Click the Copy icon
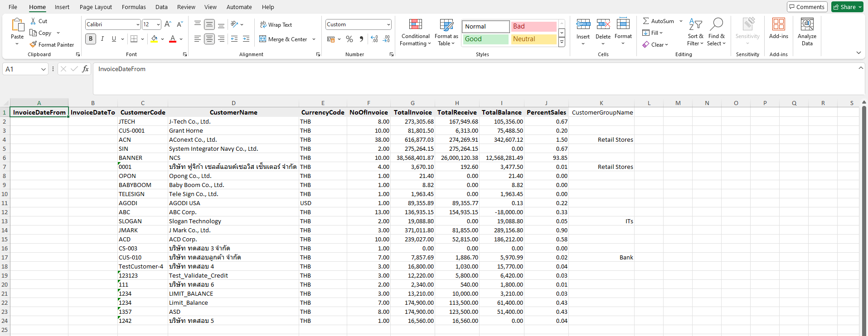 pyautogui.click(x=33, y=33)
